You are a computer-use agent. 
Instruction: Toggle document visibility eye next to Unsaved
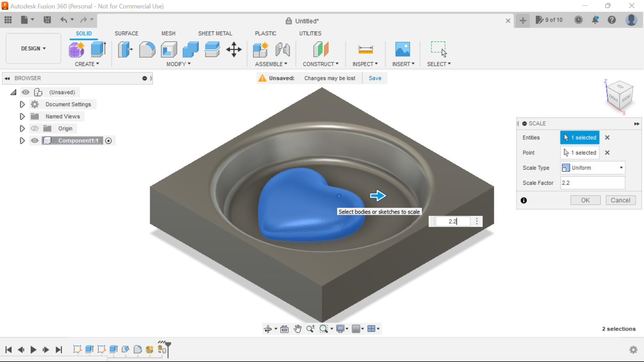[26, 92]
